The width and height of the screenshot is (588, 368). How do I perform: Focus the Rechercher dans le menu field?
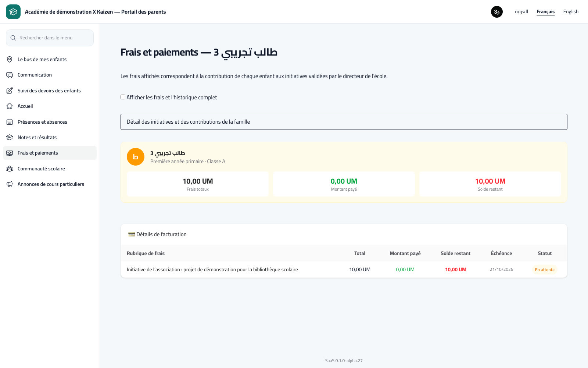pos(50,38)
